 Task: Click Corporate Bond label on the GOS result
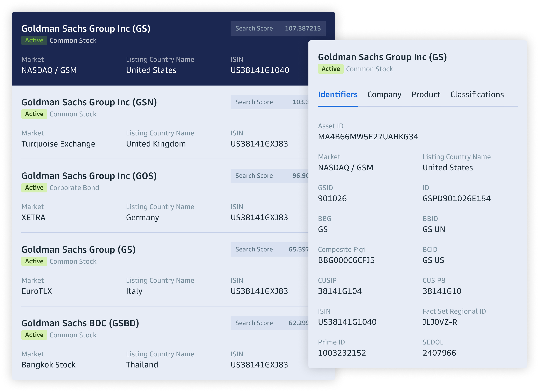tap(74, 188)
